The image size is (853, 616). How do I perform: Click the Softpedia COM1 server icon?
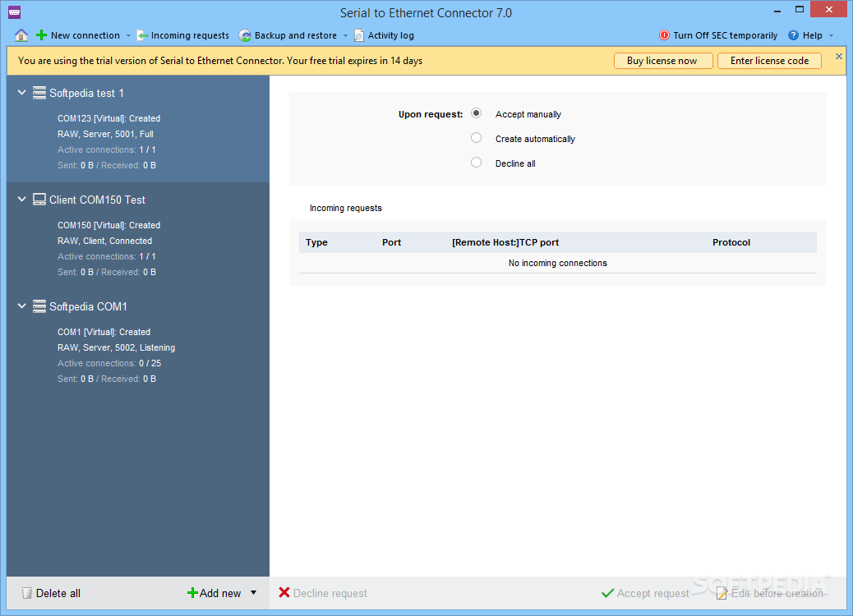tap(39, 306)
